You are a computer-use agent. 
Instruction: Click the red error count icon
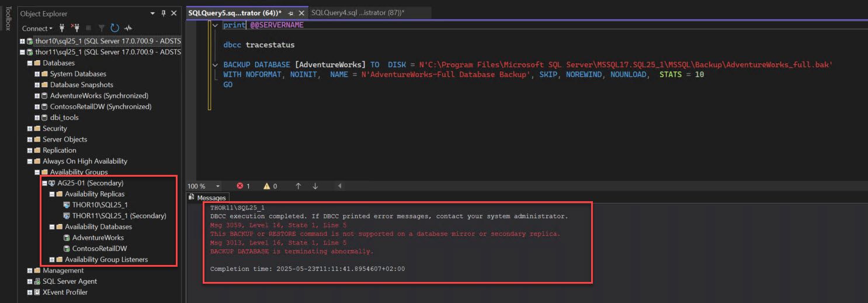(239, 186)
